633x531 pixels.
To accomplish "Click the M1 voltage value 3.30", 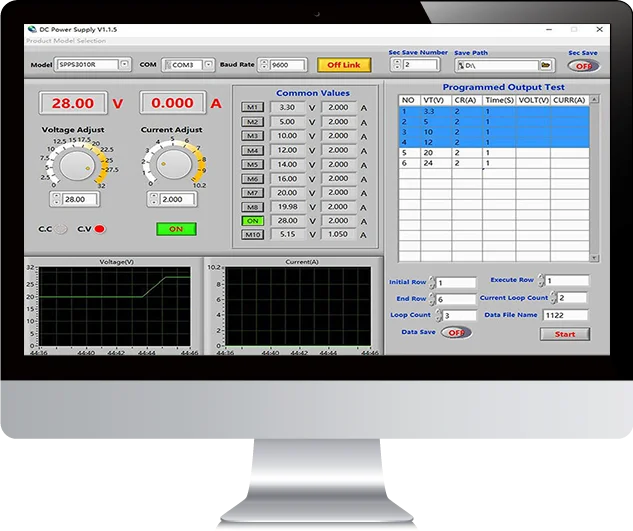I will coord(287,107).
